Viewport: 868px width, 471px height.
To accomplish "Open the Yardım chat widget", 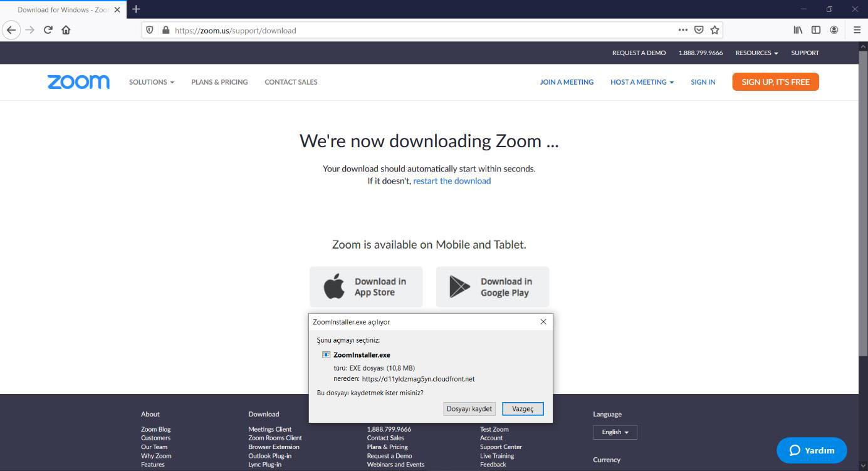I will tap(812, 450).
